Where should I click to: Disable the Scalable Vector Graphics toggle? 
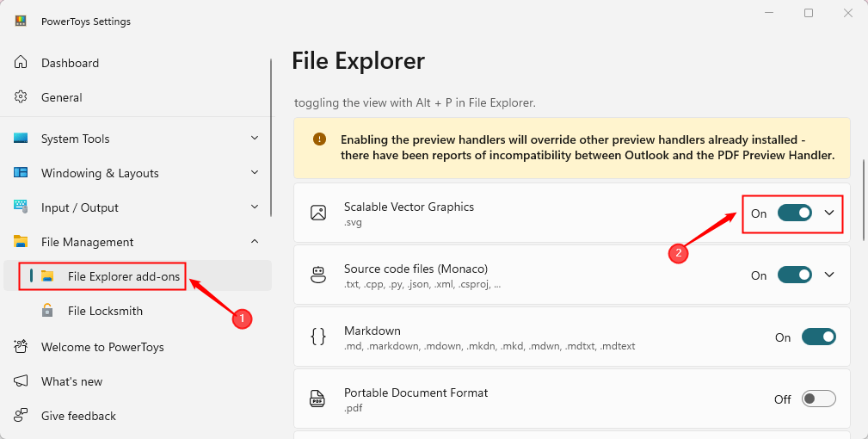[794, 213]
